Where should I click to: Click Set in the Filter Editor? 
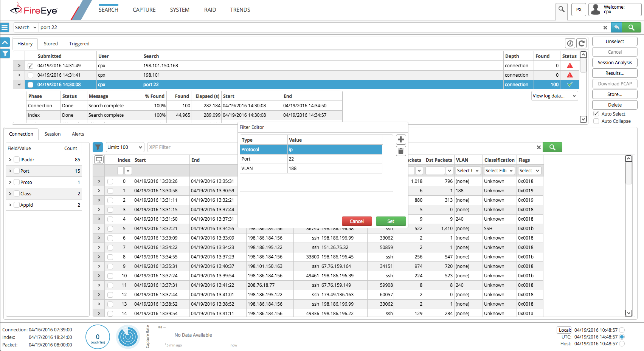[x=391, y=221]
